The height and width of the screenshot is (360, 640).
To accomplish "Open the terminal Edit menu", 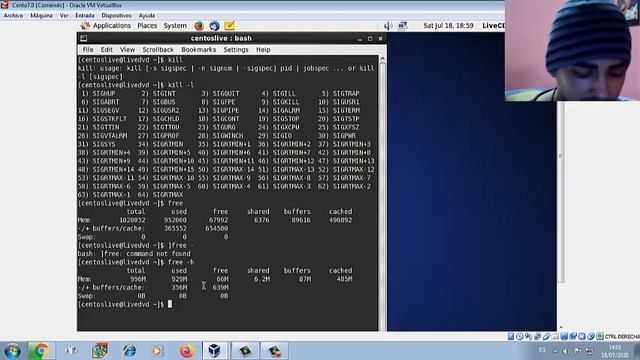I will pos(107,50).
